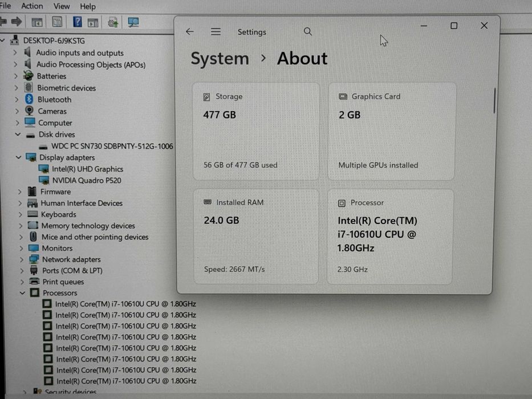Screen dimensions: 532x399
Task: Open the Help menu in Device Manager
Action: coord(88,6)
